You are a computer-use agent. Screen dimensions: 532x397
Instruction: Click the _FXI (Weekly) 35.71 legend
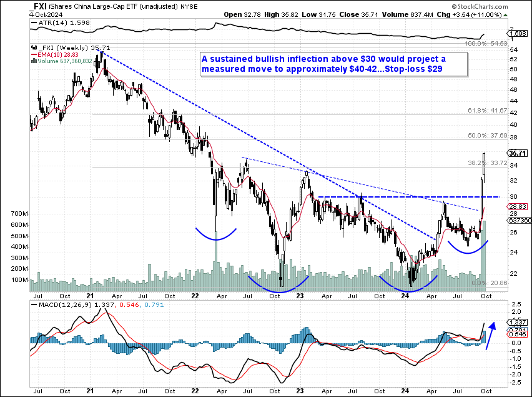pyautogui.click(x=71, y=48)
